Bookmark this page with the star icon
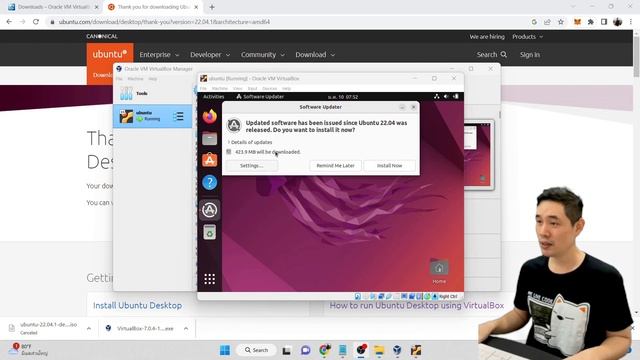 click(x=561, y=22)
